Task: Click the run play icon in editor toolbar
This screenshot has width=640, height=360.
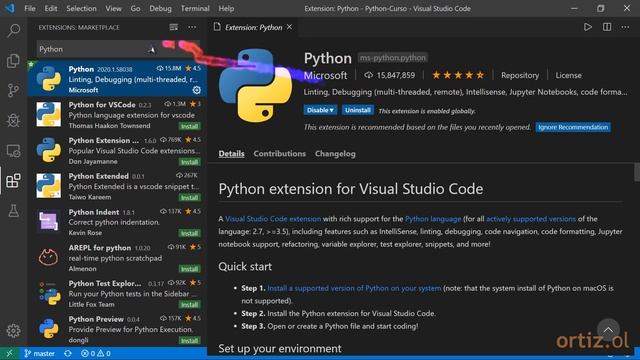Action: (x=587, y=27)
